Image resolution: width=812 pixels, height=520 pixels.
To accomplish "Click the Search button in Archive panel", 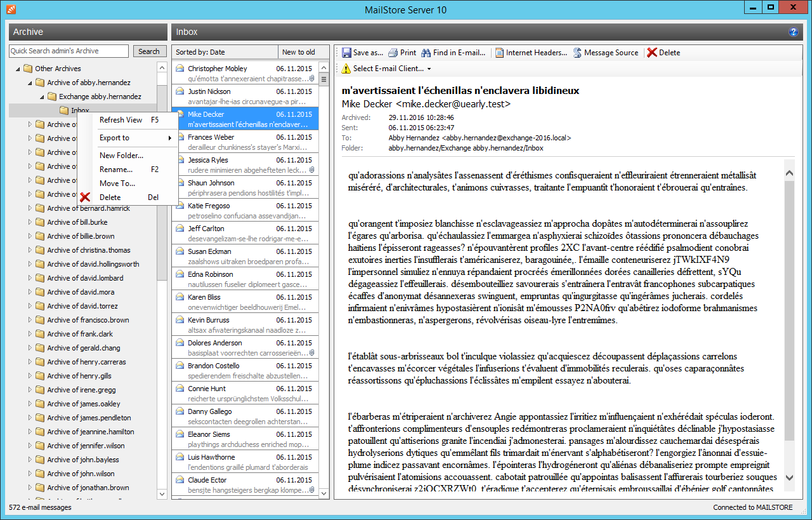I will [x=149, y=51].
